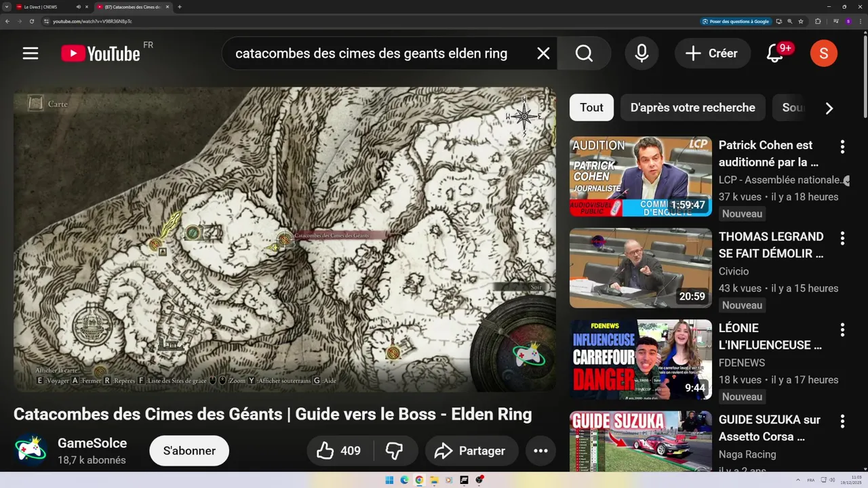Dislike the video with thumbs down
Viewport: 868px width, 488px height.
pyautogui.click(x=394, y=451)
